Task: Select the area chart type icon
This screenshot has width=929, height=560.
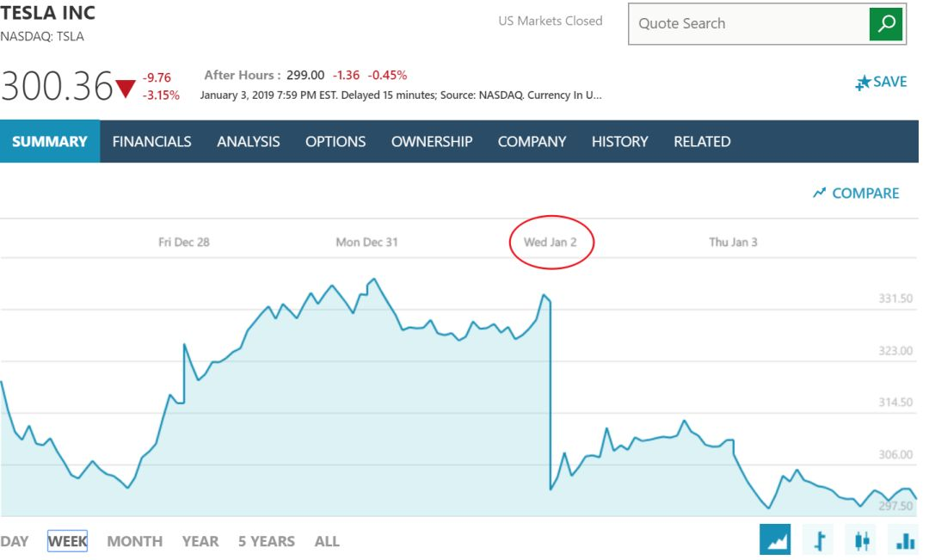Action: [775, 539]
